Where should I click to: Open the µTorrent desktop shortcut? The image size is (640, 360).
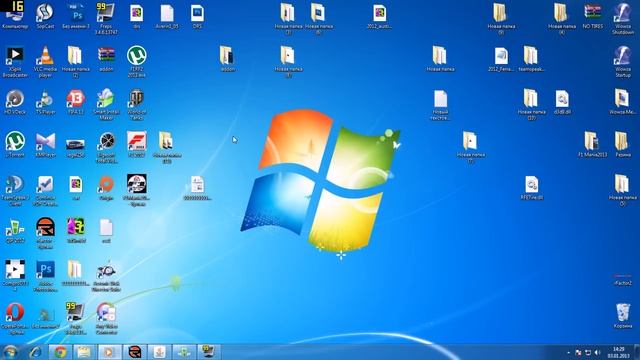pyautogui.click(x=15, y=144)
